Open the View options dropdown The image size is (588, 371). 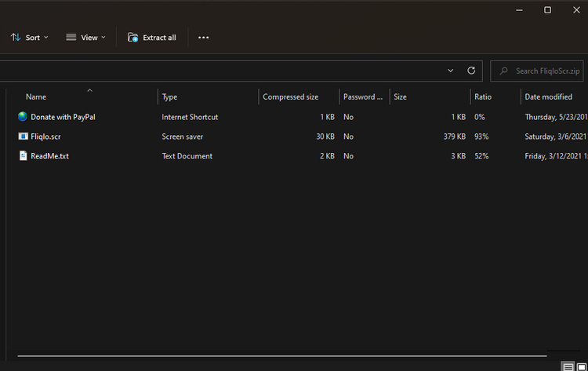tap(86, 38)
